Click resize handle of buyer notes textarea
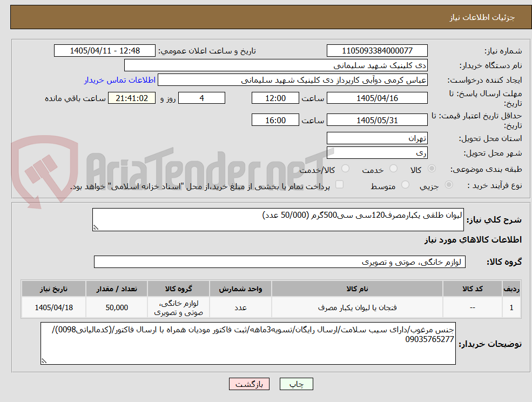 [x=44, y=361]
